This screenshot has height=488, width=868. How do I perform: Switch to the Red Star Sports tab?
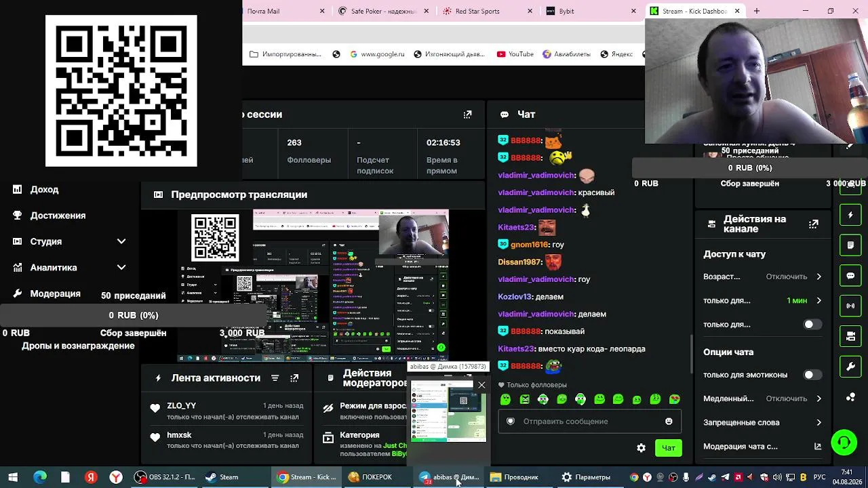pyautogui.click(x=488, y=11)
